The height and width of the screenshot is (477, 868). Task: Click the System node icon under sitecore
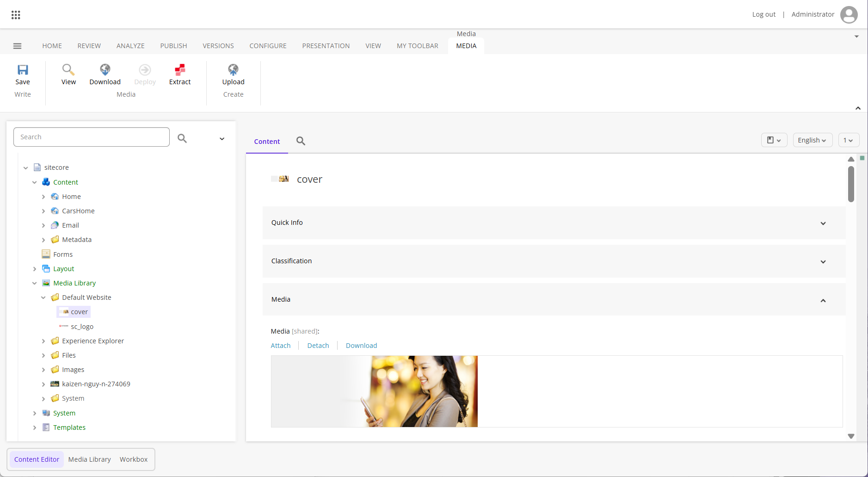46,413
